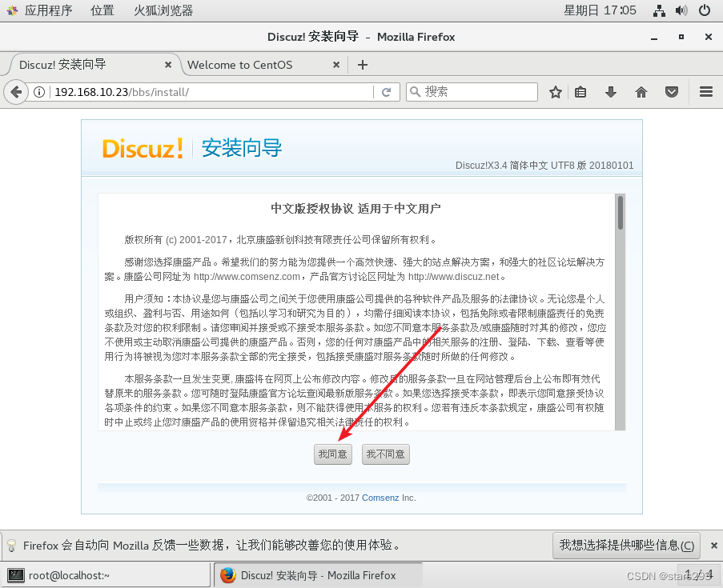
Task: Grab the license agreement scrollbar thumb
Action: coord(621,213)
